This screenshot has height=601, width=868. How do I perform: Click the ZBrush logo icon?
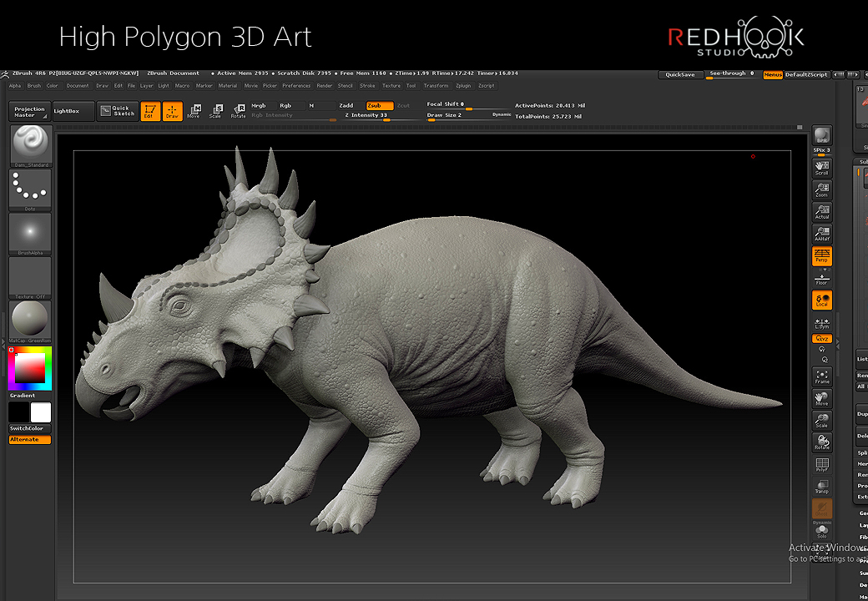pos(4,74)
